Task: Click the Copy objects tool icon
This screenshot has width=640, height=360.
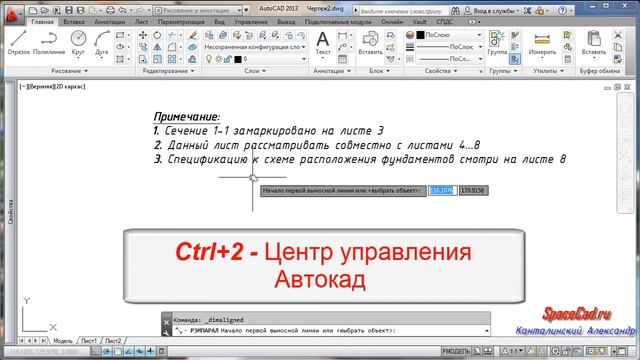Action: (x=142, y=47)
